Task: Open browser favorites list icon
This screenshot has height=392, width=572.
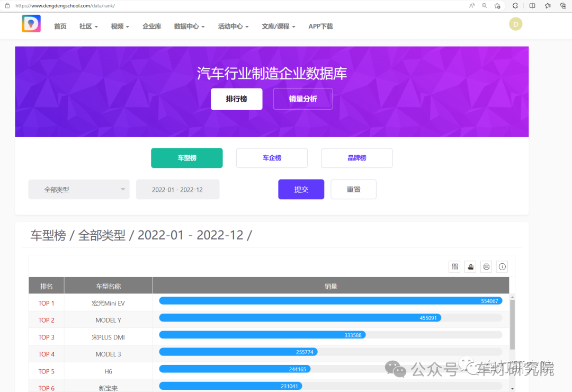Action: point(548,5)
